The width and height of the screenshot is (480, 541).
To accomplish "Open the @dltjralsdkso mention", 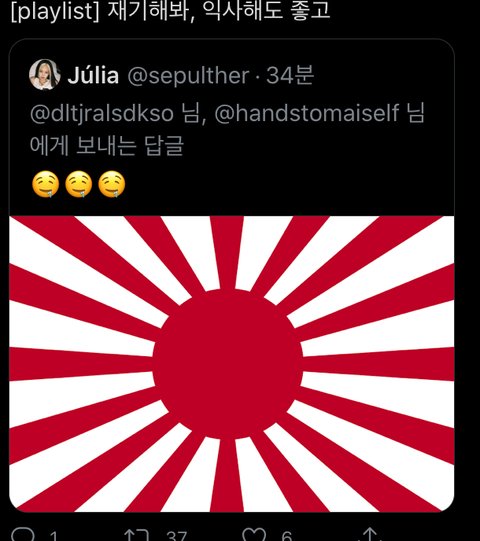I will pos(101,113).
